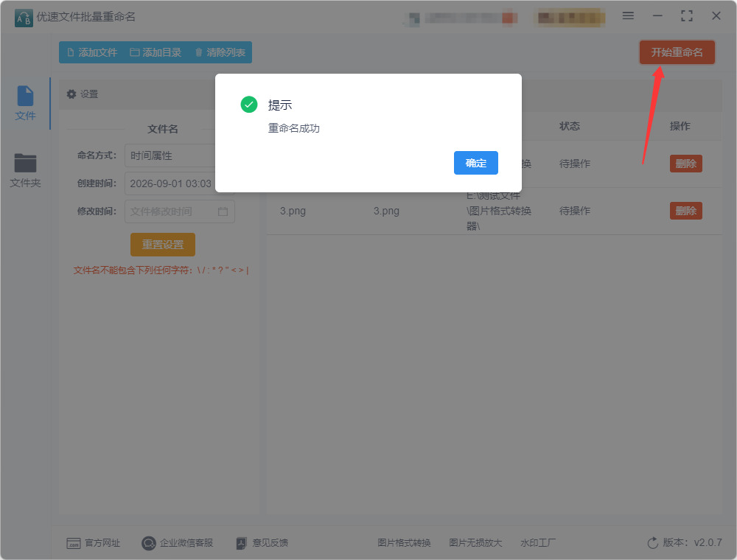Click the 重命名成功 message text

294,128
